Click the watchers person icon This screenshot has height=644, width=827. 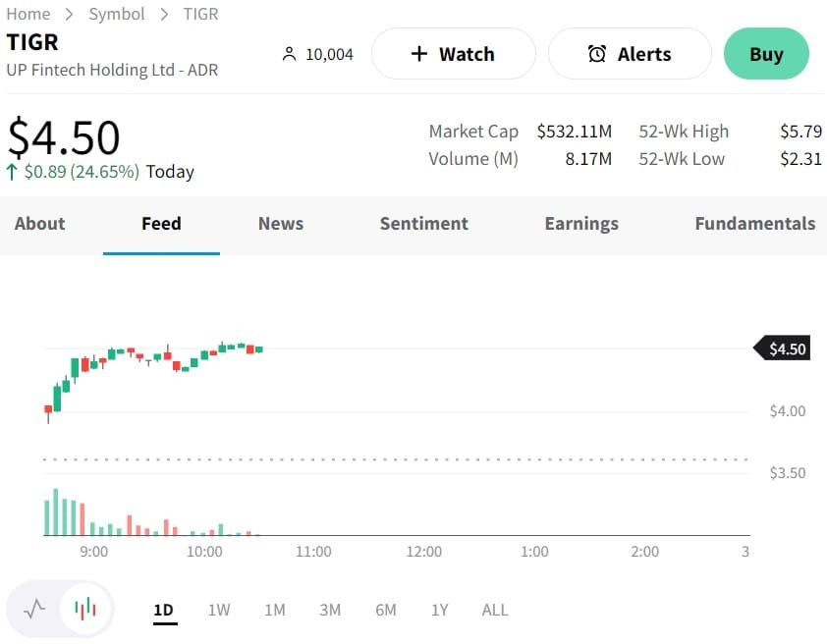[x=289, y=54]
